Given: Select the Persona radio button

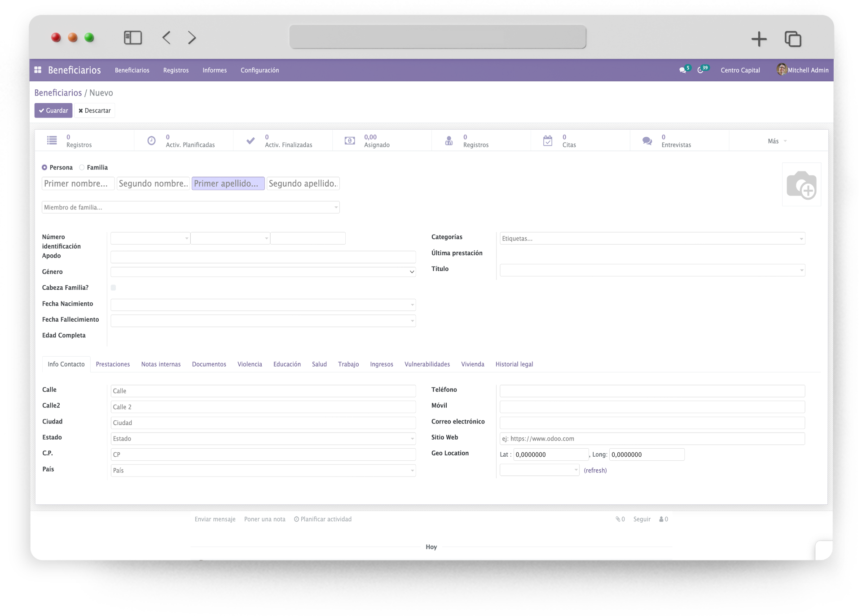Looking at the screenshot, I should point(44,167).
